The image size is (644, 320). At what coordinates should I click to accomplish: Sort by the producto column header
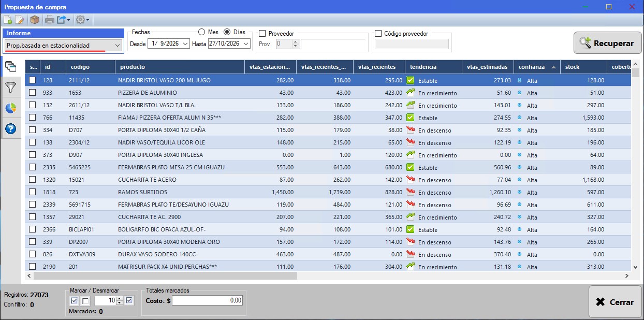[x=180, y=67]
